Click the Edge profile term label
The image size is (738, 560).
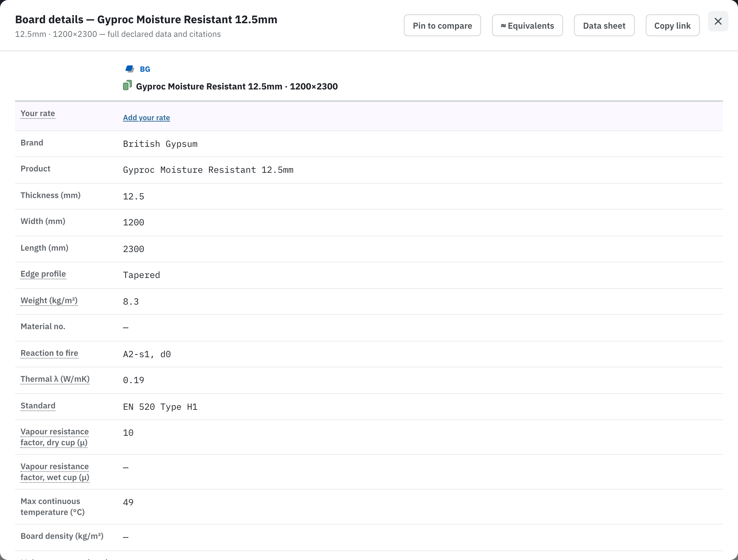pyautogui.click(x=43, y=274)
